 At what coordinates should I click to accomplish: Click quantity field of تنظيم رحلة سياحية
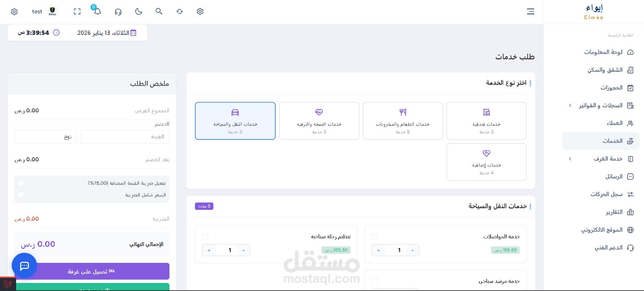click(x=226, y=250)
